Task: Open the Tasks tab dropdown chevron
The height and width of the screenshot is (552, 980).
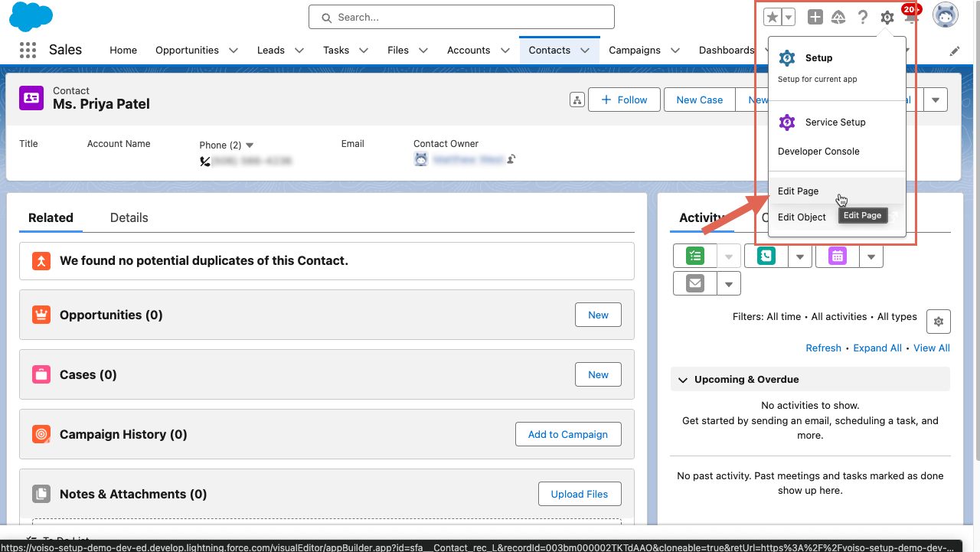Action: coord(363,51)
